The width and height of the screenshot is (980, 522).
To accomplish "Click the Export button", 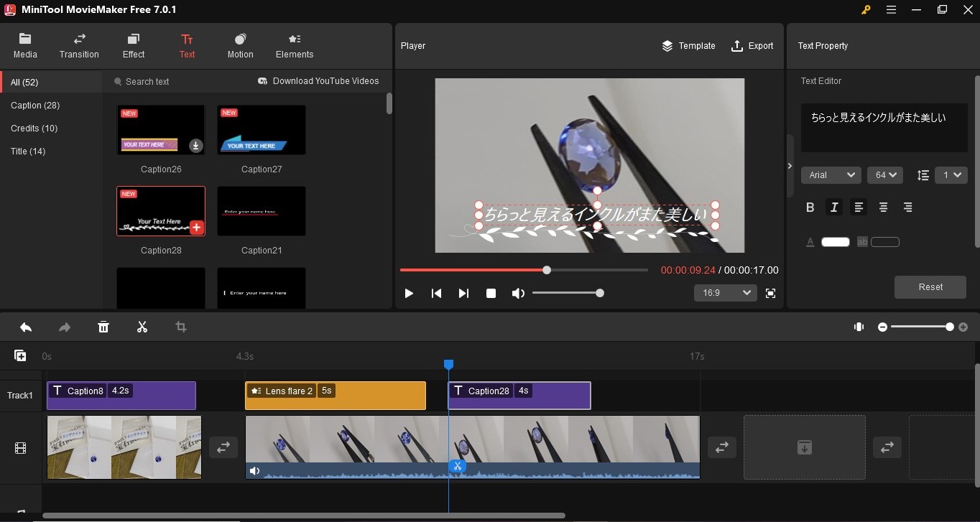I will tap(752, 46).
